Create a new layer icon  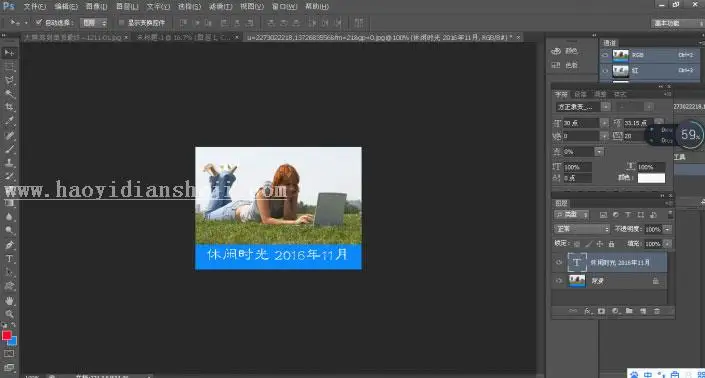coord(643,311)
